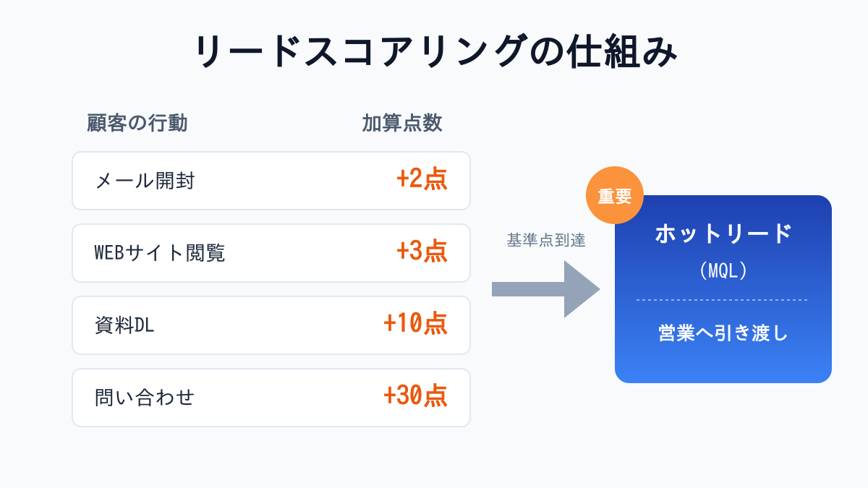Click the blue gradient card background
Viewport: 868px width, 488px height.
(723, 361)
